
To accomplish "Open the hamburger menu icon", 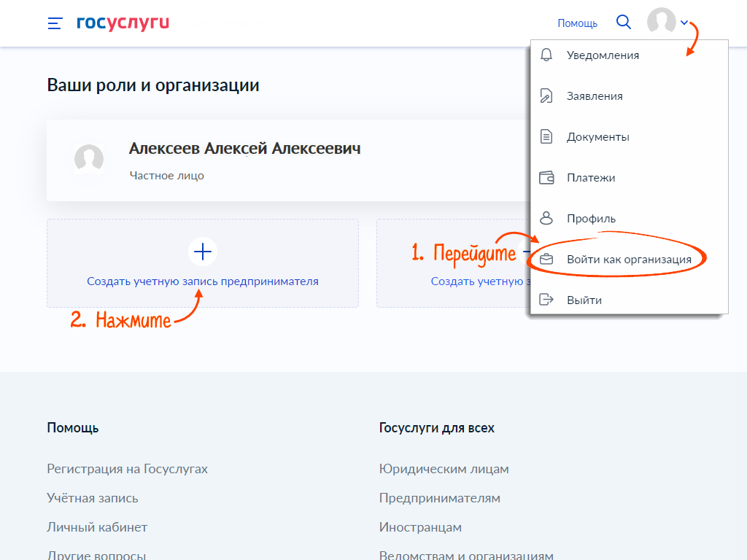I will tap(55, 23).
